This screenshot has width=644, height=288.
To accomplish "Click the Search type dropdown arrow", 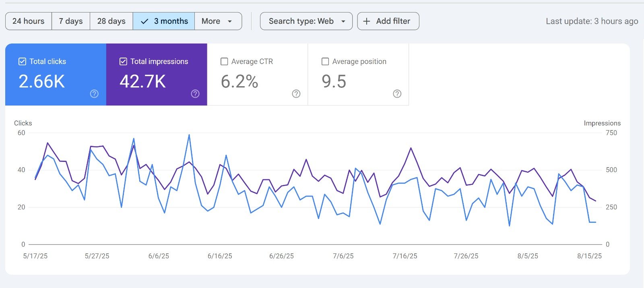I will point(343,21).
